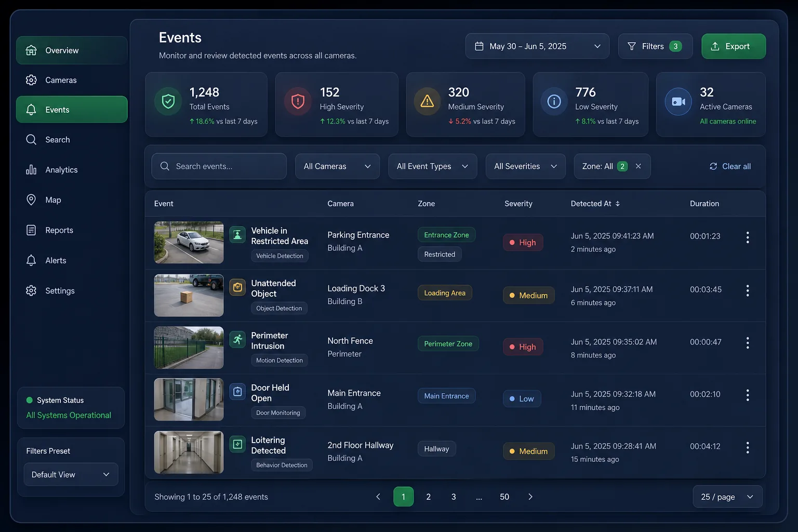Open Reports from the sidebar

click(72, 230)
